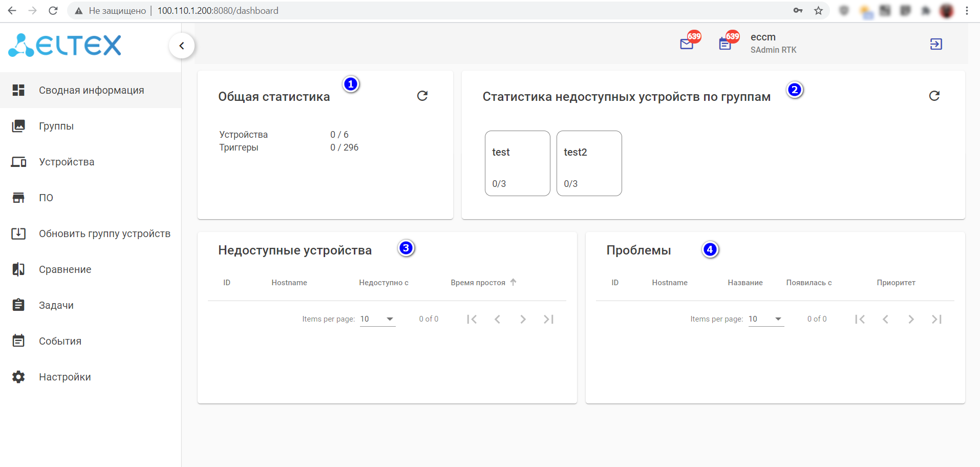
Task: Open ПО menu item
Action: pos(91,198)
